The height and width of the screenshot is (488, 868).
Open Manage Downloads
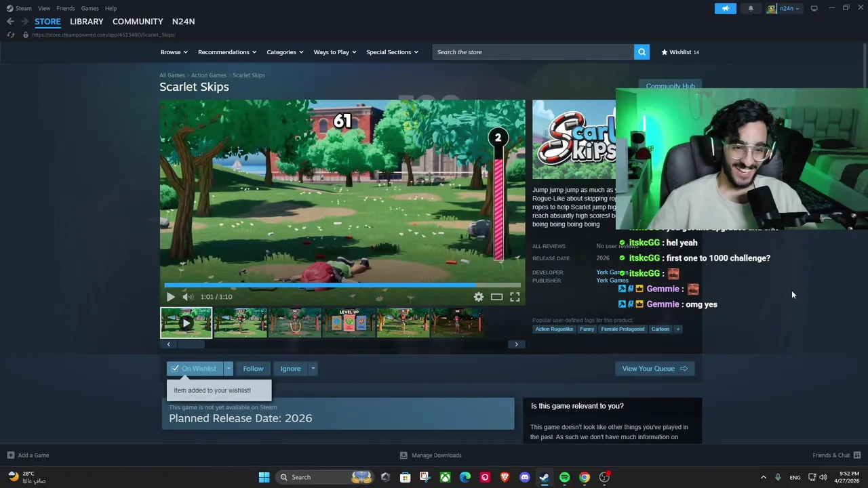(431, 455)
